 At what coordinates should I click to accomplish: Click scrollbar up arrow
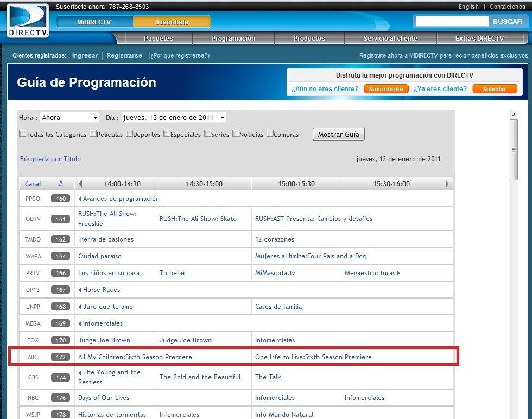coord(514,115)
